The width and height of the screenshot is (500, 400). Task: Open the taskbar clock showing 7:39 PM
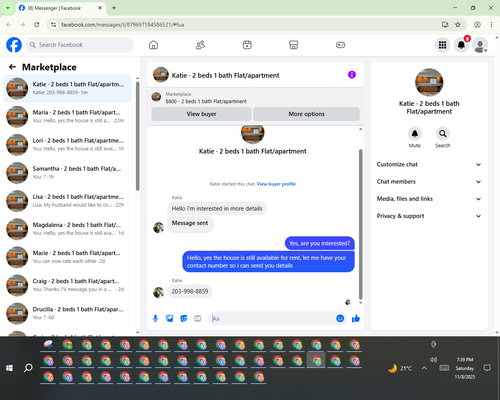[x=465, y=368]
